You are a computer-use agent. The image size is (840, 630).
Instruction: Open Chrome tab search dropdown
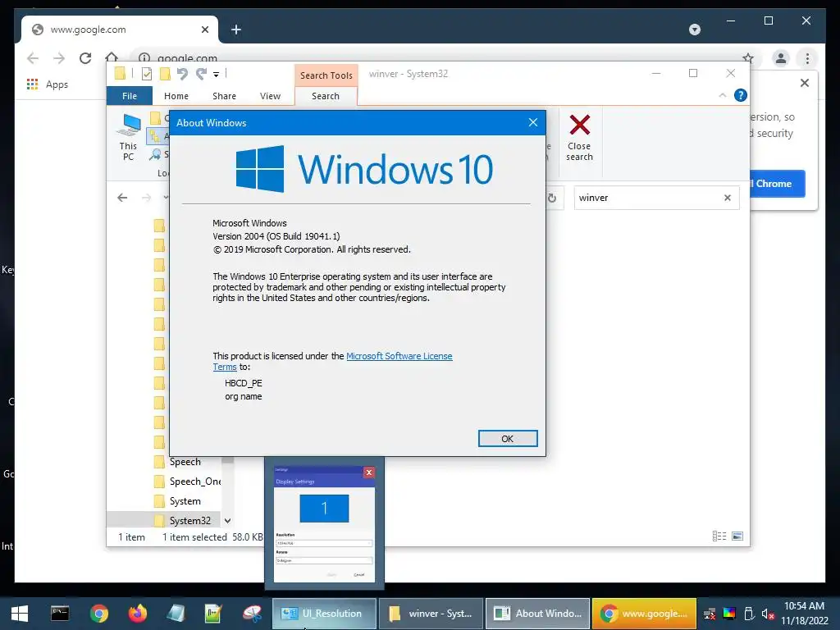tap(695, 30)
